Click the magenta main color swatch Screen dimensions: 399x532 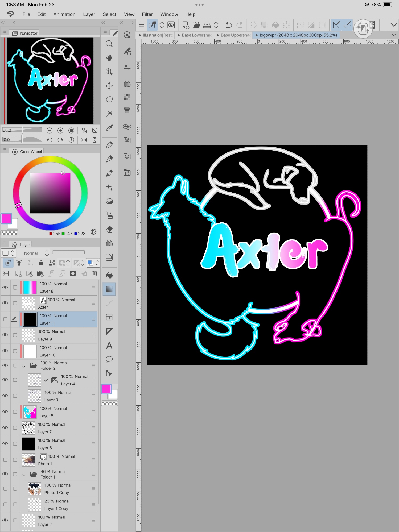pyautogui.click(x=6, y=219)
